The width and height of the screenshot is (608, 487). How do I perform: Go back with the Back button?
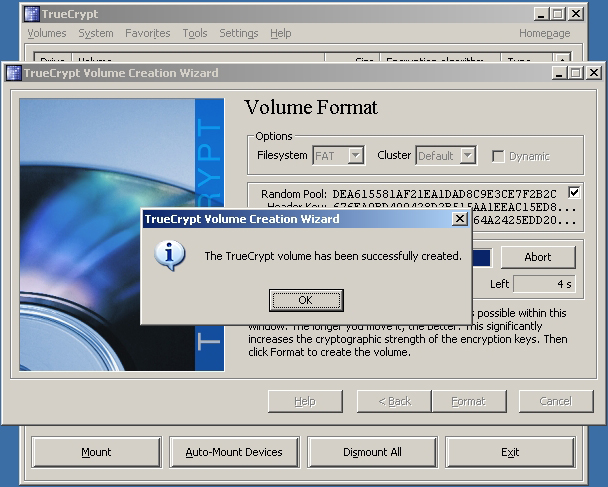pyautogui.click(x=394, y=401)
